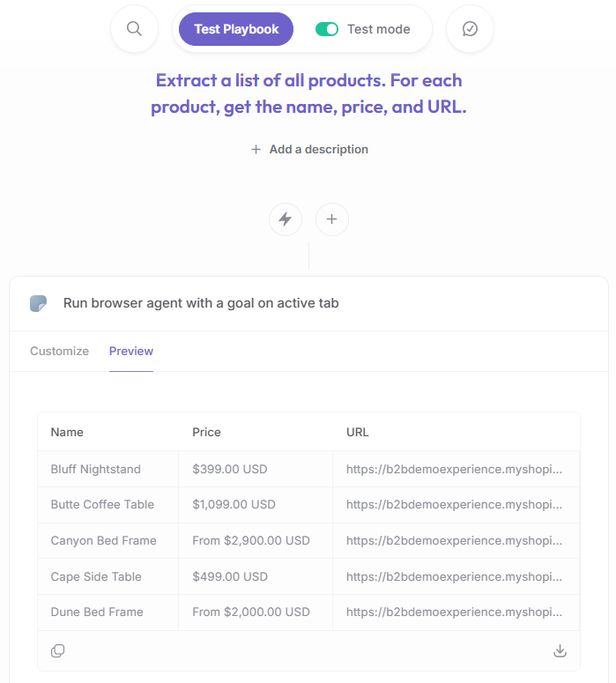Click the checkmark status circle icon

pyautogui.click(x=470, y=29)
